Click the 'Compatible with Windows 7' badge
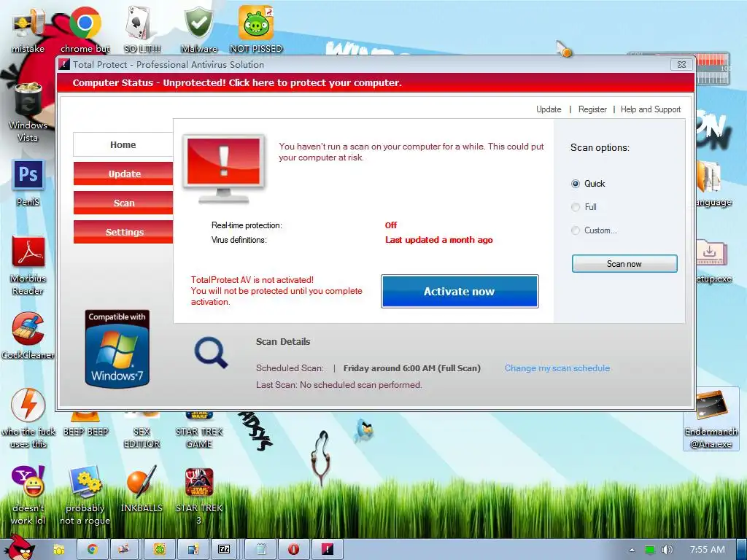This screenshot has width=747, height=560. 117,349
